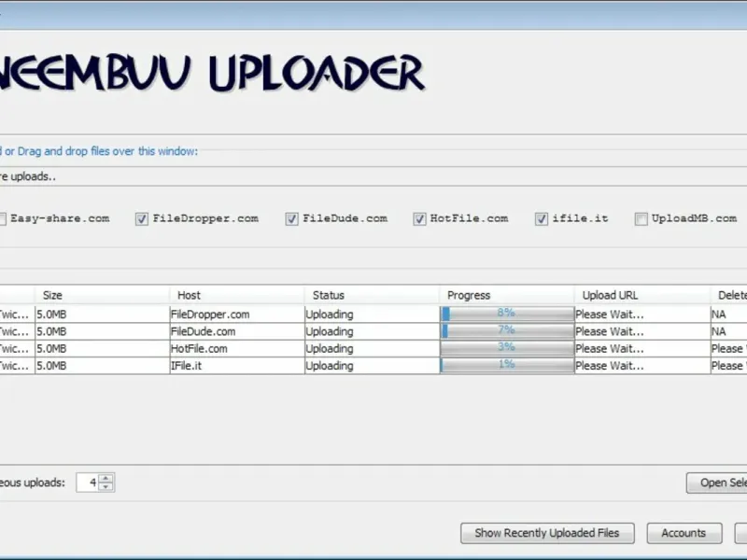This screenshot has width=747, height=560.
Task: Open the Accounts button
Action: pyautogui.click(x=684, y=533)
